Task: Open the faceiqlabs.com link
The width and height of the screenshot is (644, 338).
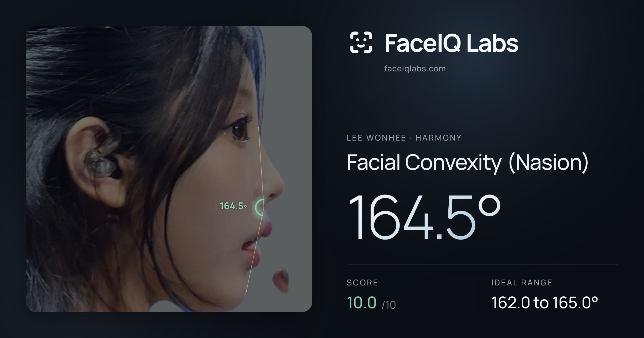Action: (x=415, y=69)
